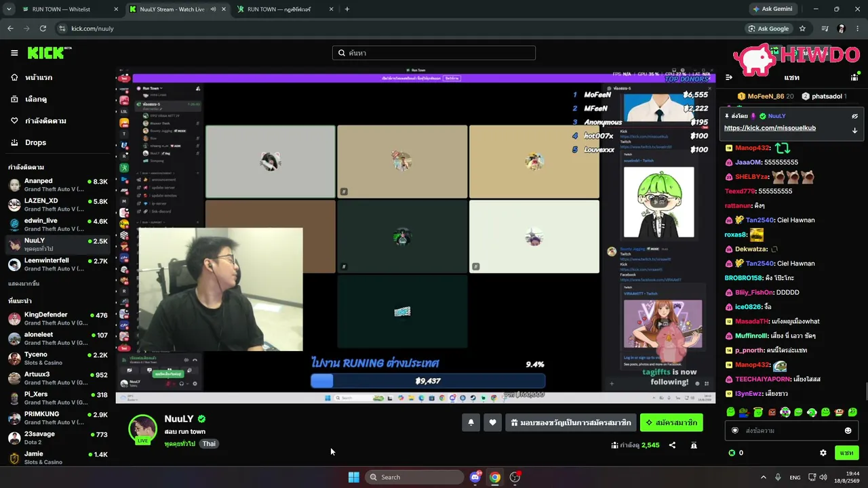View site information icon

tap(62, 28)
